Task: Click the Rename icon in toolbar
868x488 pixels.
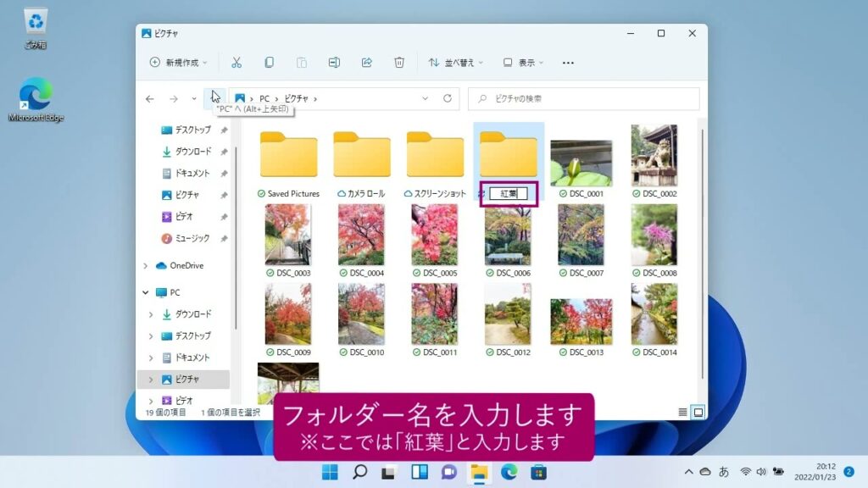Action: (334, 63)
